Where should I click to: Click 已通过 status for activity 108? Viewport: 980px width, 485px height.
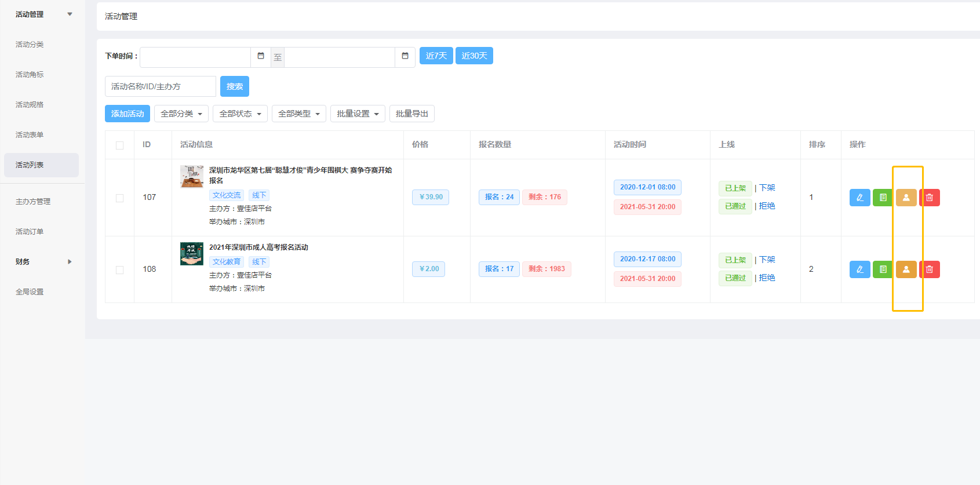click(x=735, y=278)
